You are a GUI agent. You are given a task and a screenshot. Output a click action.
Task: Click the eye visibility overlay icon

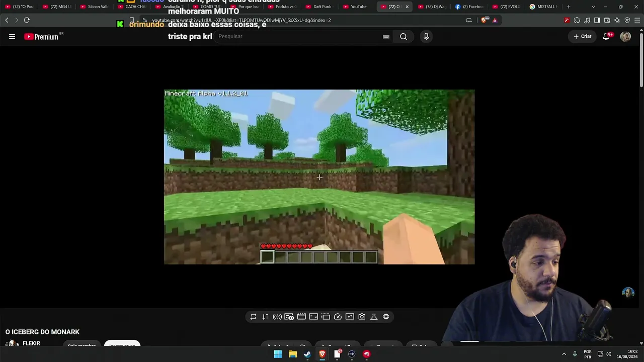[289, 317]
